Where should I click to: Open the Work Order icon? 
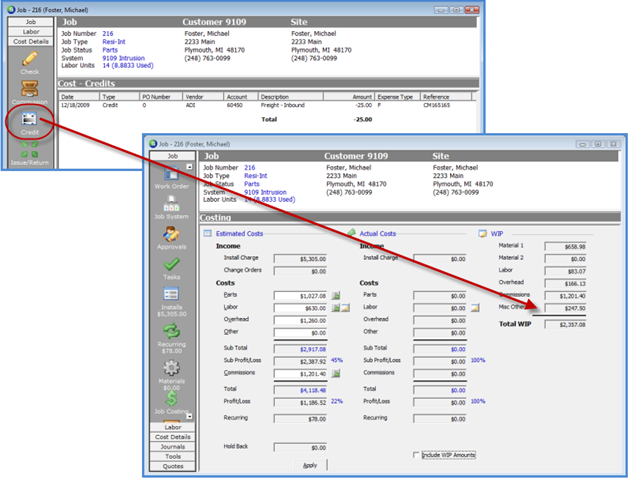point(171,174)
